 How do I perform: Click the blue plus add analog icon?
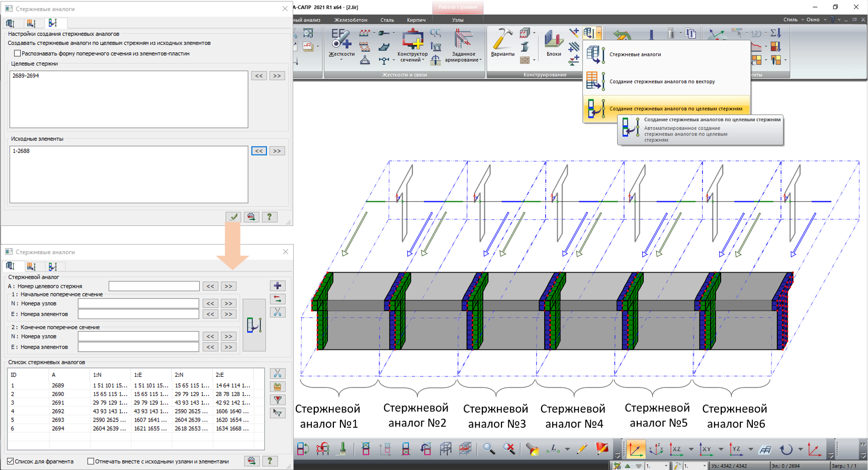pos(278,286)
